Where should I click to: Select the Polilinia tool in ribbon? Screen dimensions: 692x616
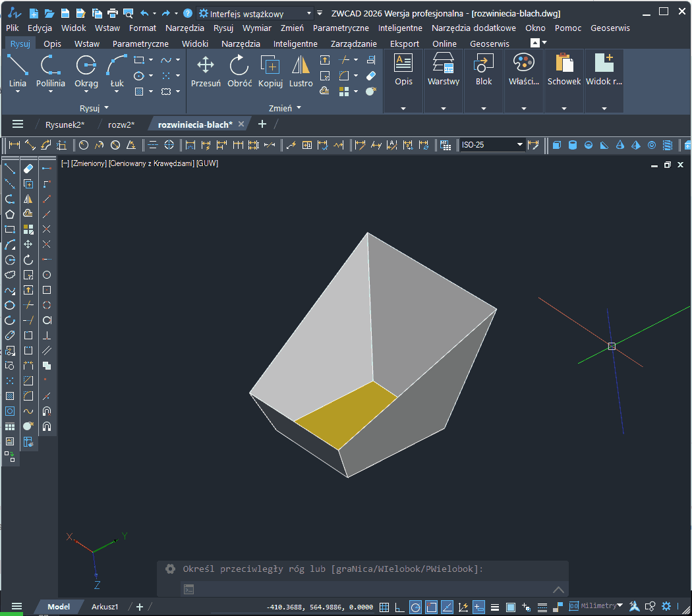[x=50, y=70]
